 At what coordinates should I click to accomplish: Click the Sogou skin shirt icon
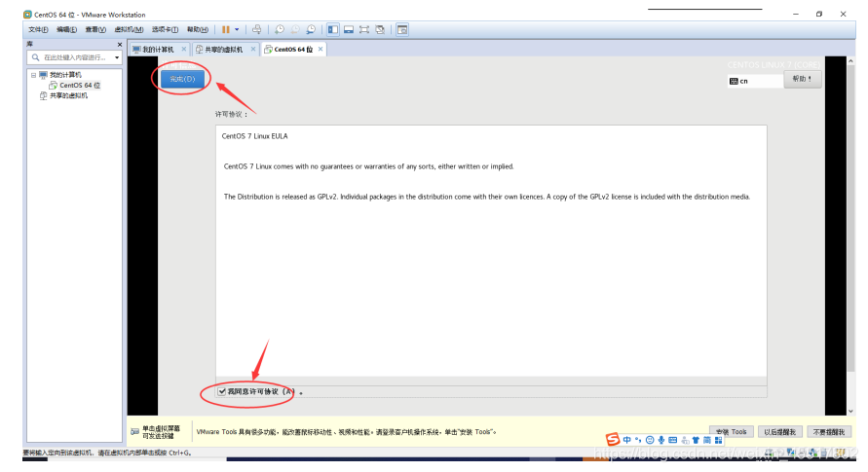pos(696,440)
